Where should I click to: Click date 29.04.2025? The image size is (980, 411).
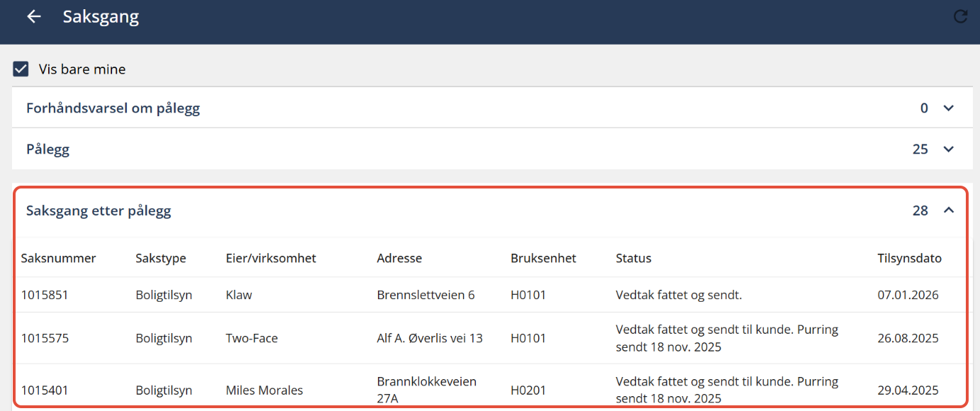click(x=908, y=390)
